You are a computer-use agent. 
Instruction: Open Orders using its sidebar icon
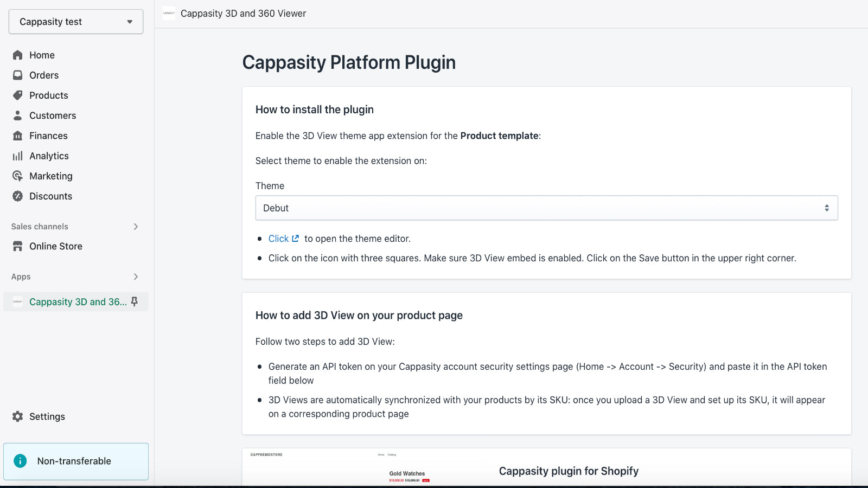click(18, 75)
